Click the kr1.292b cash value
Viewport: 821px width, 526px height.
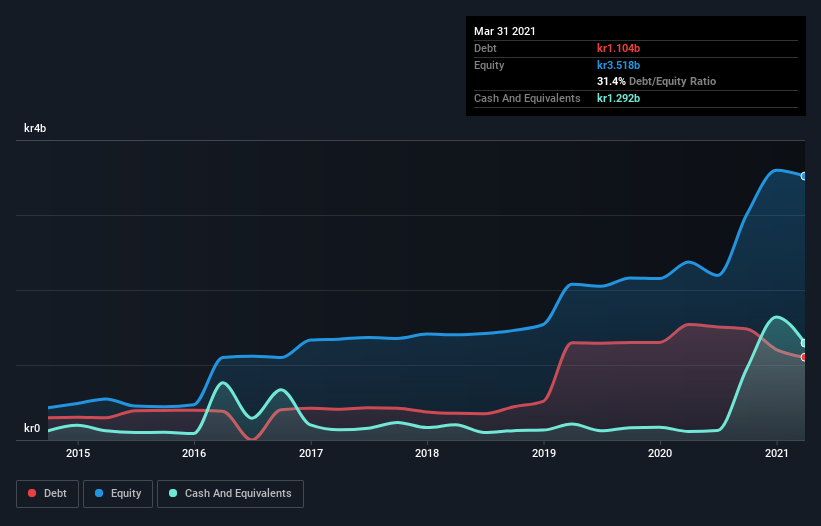tap(618, 98)
